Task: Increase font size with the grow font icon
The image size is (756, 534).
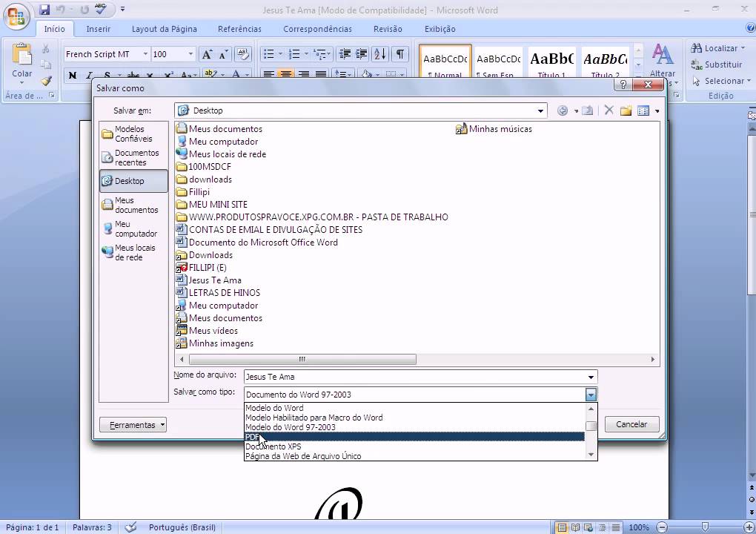Action: (207, 54)
